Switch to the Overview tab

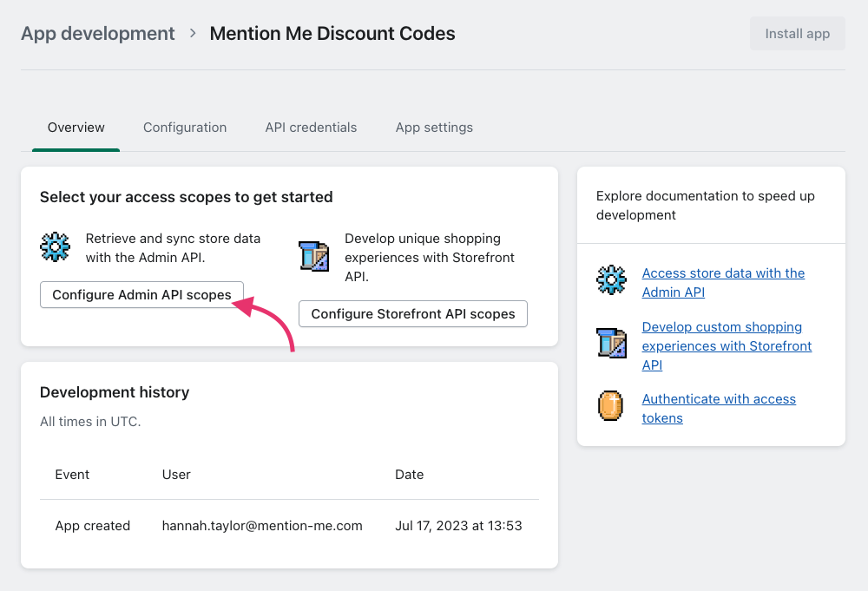76,128
